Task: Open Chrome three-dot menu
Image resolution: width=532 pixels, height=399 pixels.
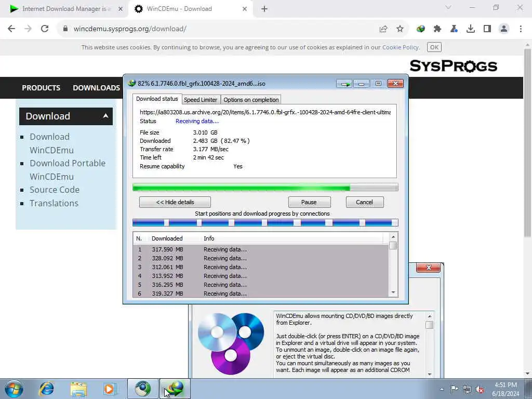Action: pyautogui.click(x=521, y=29)
